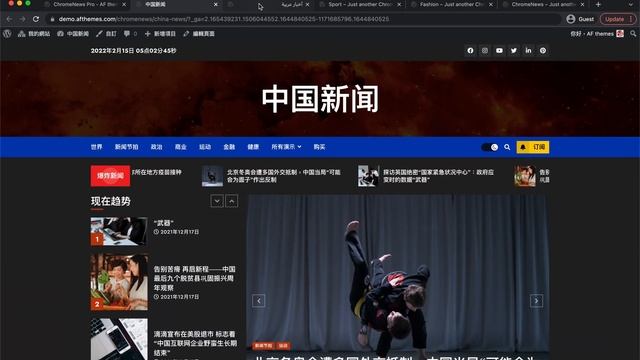Click thumbnail of trending item number 1
The image size is (640, 360).
point(119,231)
